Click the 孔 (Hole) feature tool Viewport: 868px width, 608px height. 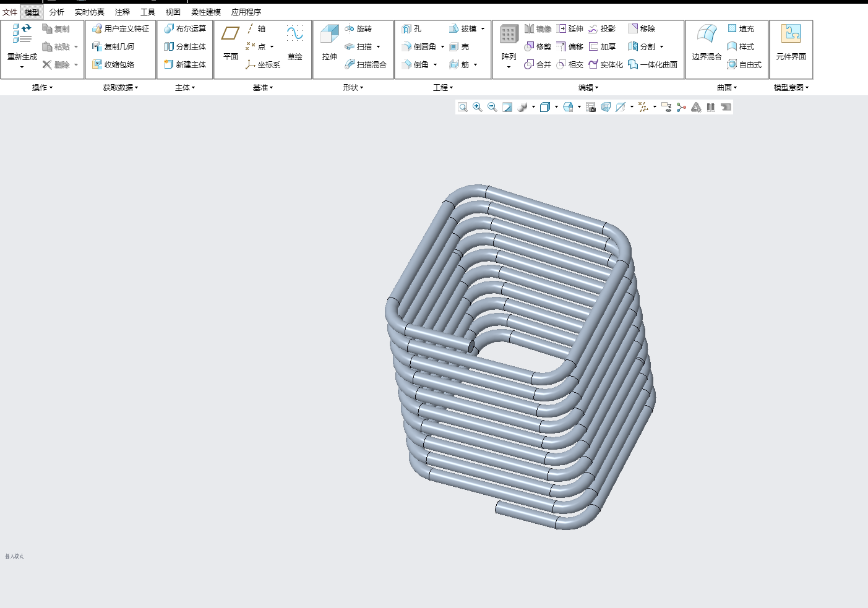[411, 29]
